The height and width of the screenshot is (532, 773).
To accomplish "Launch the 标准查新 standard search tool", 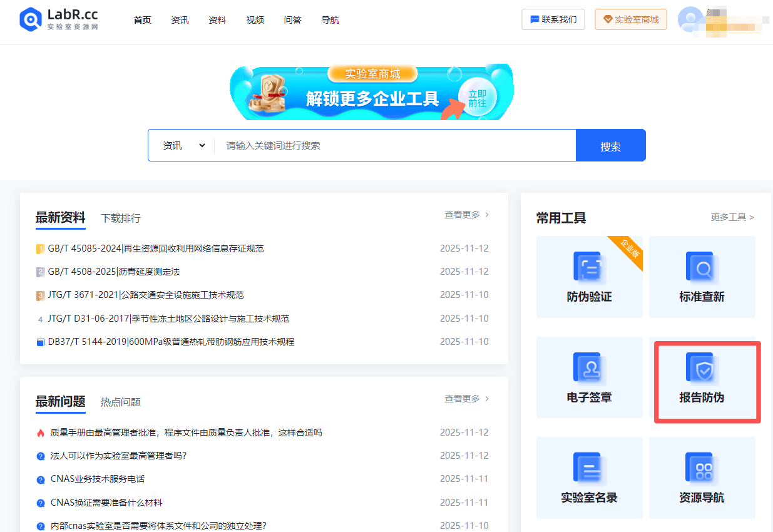I will (701, 277).
